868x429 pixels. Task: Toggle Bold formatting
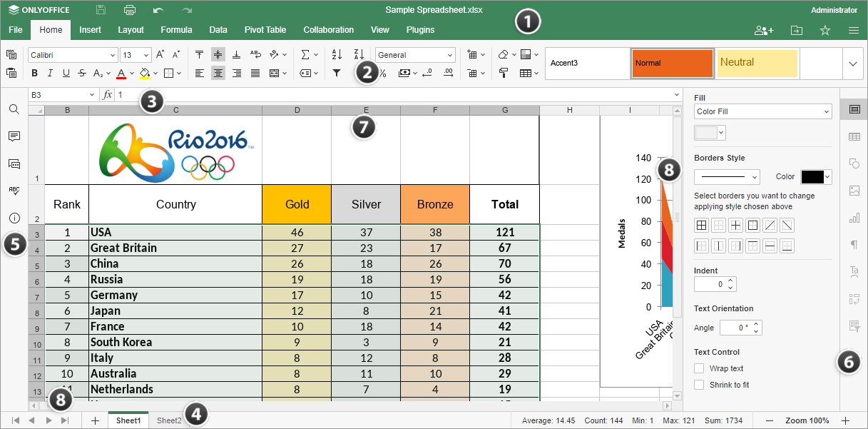click(x=34, y=73)
